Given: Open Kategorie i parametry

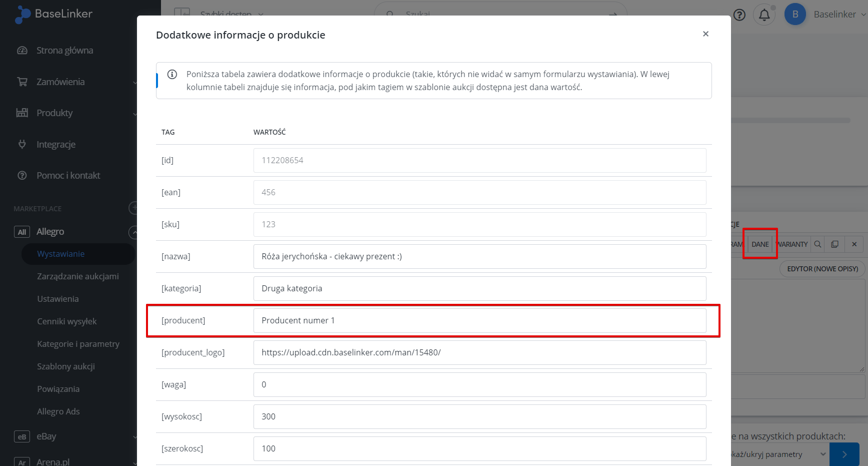Looking at the screenshot, I should [78, 344].
